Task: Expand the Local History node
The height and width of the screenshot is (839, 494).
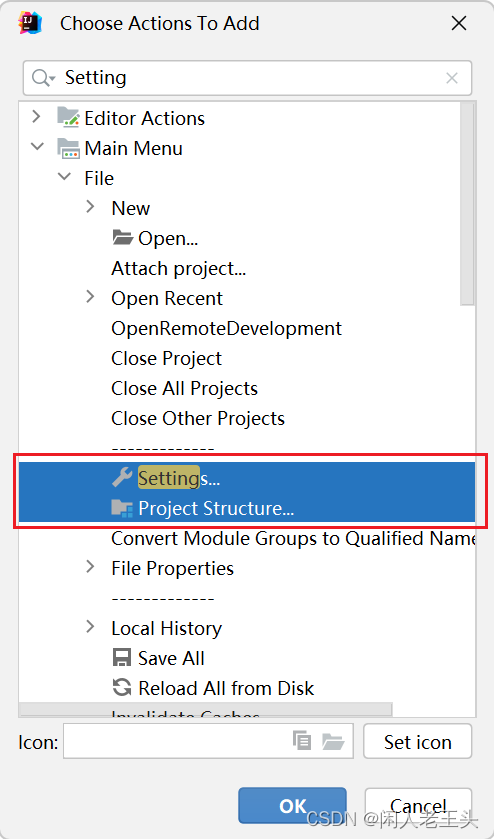Action: tap(90, 627)
